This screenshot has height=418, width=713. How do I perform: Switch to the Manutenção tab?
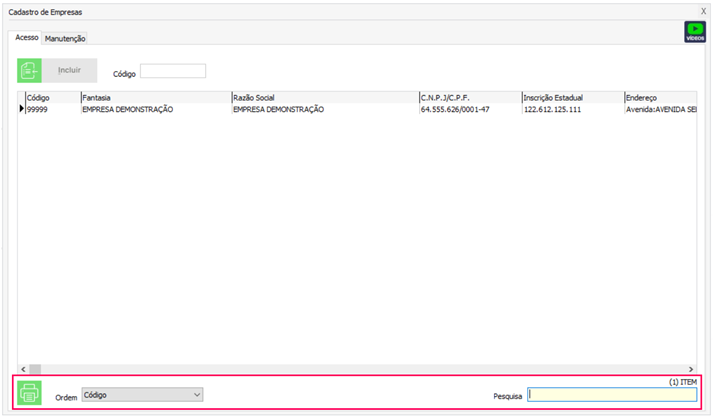point(65,38)
